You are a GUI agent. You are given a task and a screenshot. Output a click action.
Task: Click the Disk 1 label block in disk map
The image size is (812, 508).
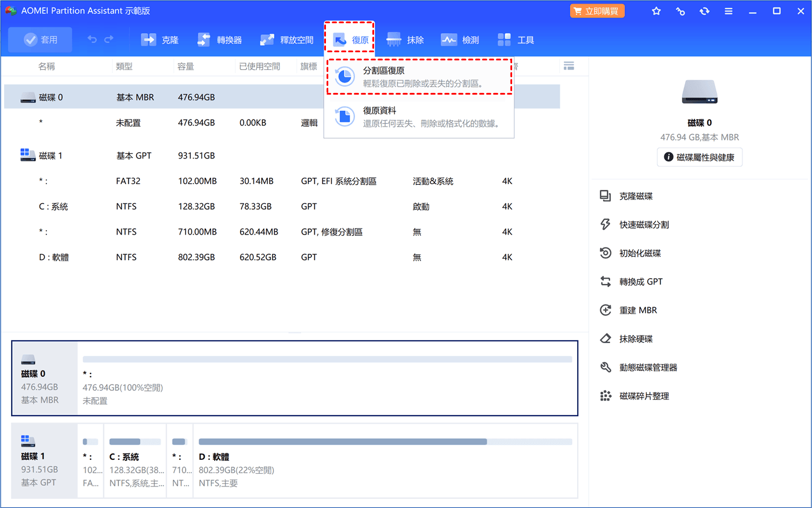[x=45, y=461]
